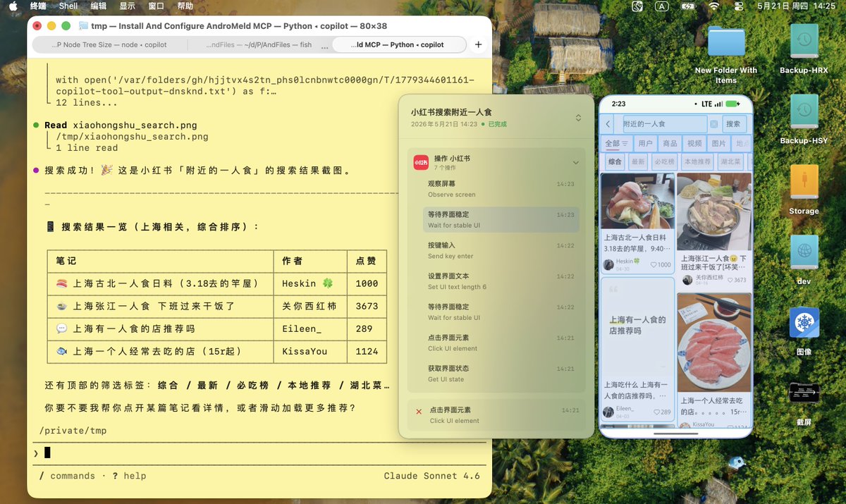Toggle the up-down chevrons beside task title
The width and height of the screenshot is (846, 504).
(x=578, y=118)
